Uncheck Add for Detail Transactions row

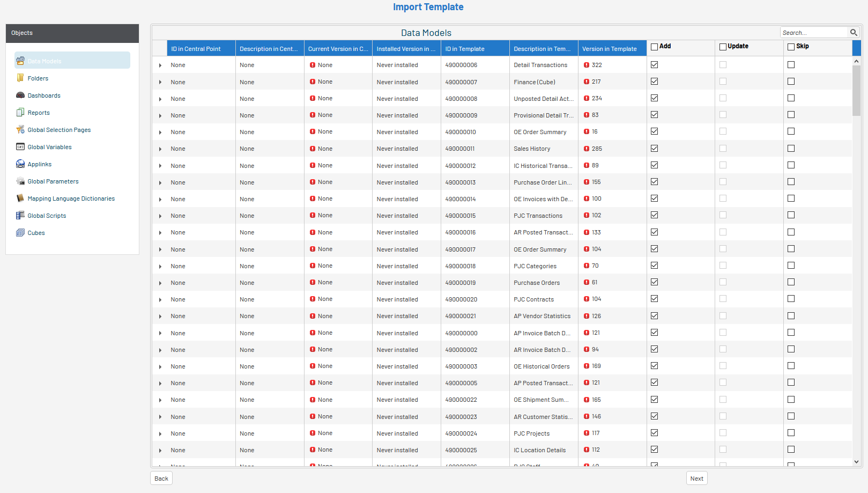(x=654, y=65)
